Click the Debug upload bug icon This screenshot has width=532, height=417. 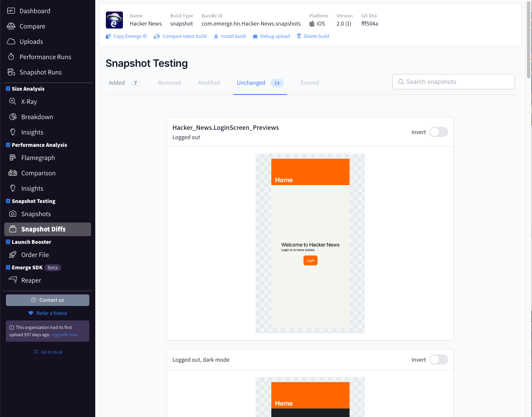click(255, 36)
